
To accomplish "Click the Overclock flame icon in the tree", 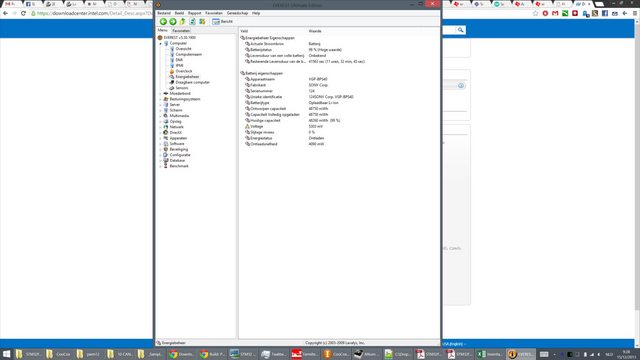I will pyautogui.click(x=172, y=71).
